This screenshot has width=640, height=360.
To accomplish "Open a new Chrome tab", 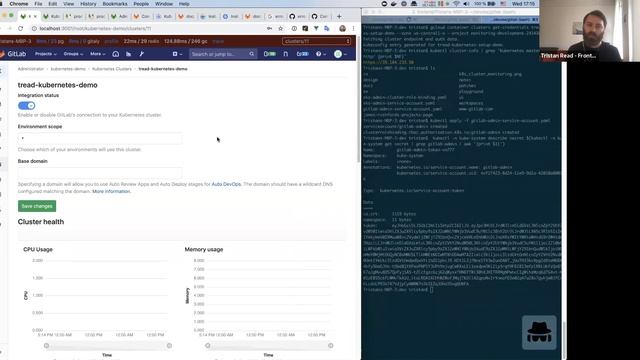I will coord(339,17).
